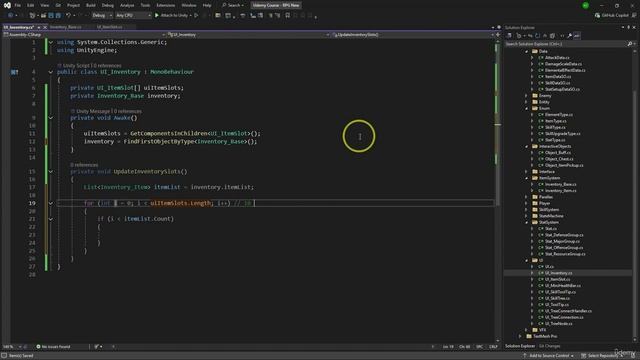Click the green account avatar icon

coord(586,5)
